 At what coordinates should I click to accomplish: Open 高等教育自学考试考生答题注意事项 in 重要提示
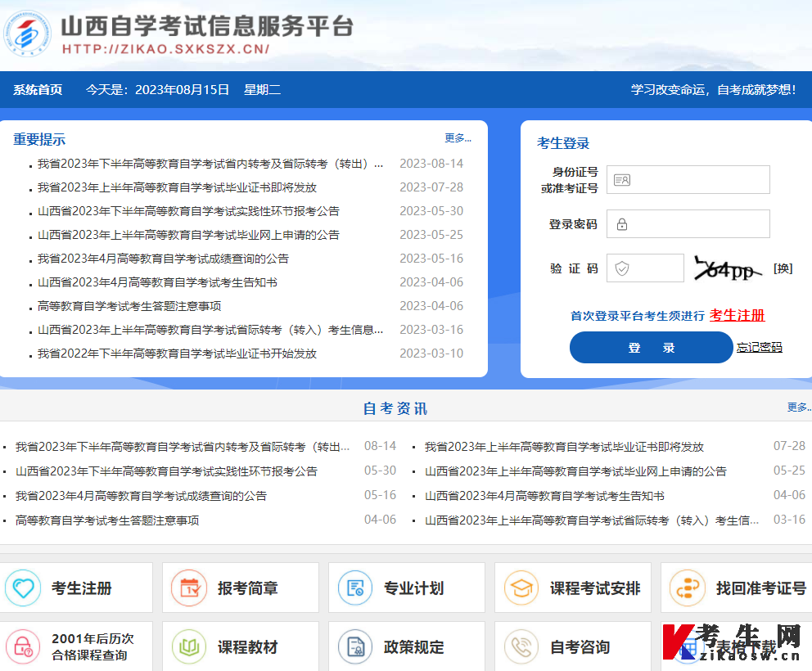click(129, 307)
